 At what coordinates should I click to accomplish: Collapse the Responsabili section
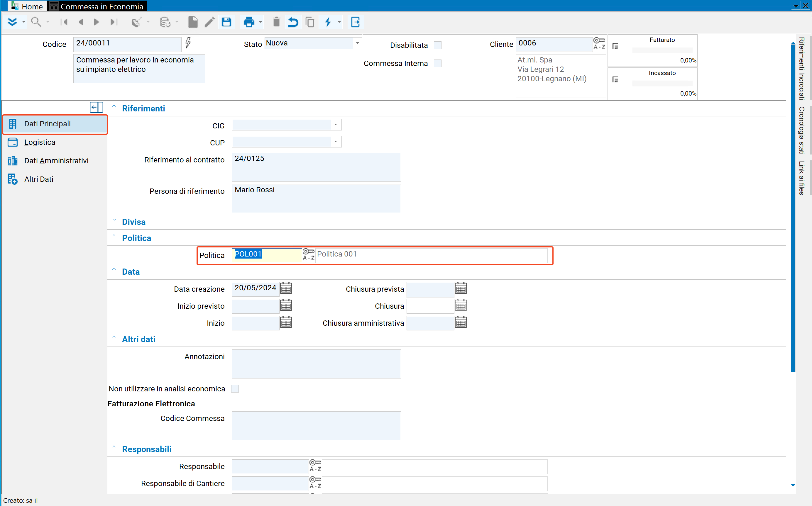[114, 447]
